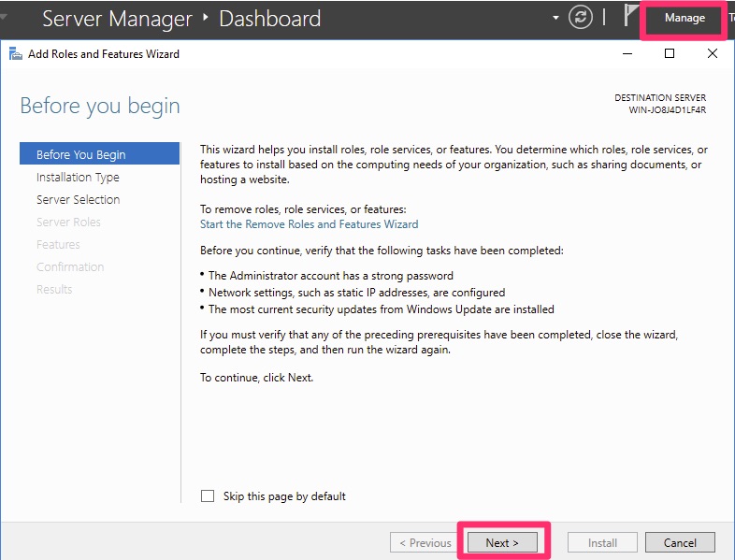
Task: Click the Server Manager breadcrumb title
Action: 117,19
